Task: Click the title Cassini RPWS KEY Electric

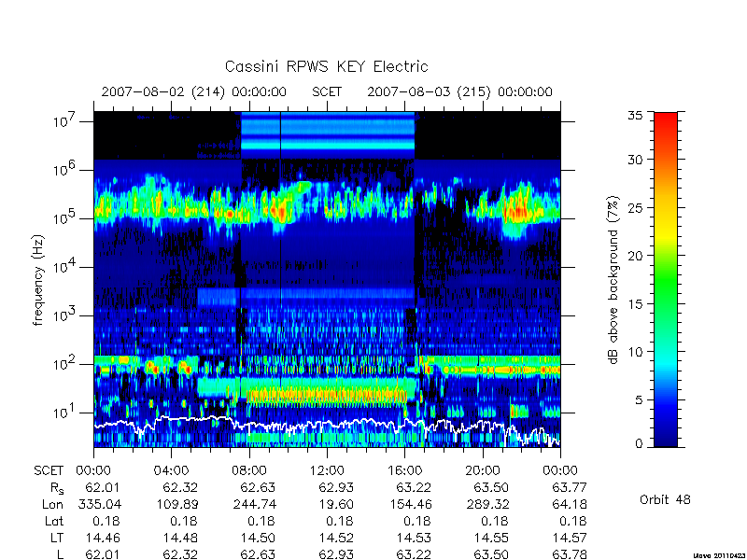Action: click(x=326, y=66)
